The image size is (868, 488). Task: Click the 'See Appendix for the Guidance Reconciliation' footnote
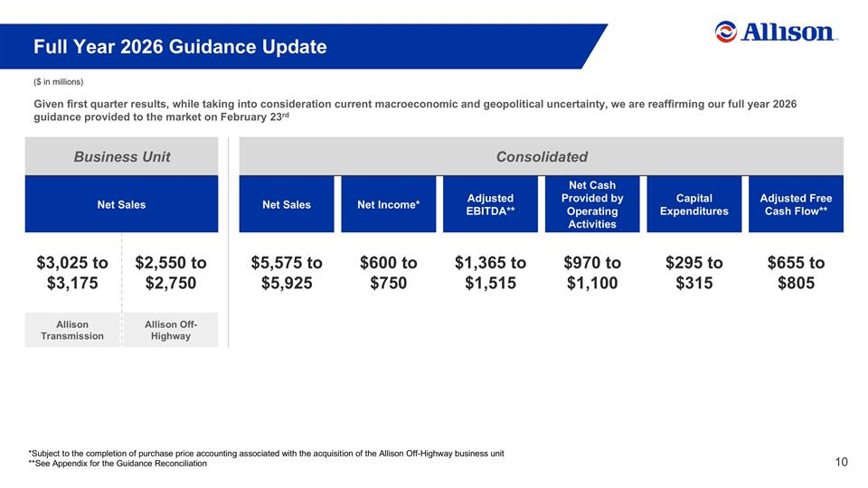coord(118,464)
